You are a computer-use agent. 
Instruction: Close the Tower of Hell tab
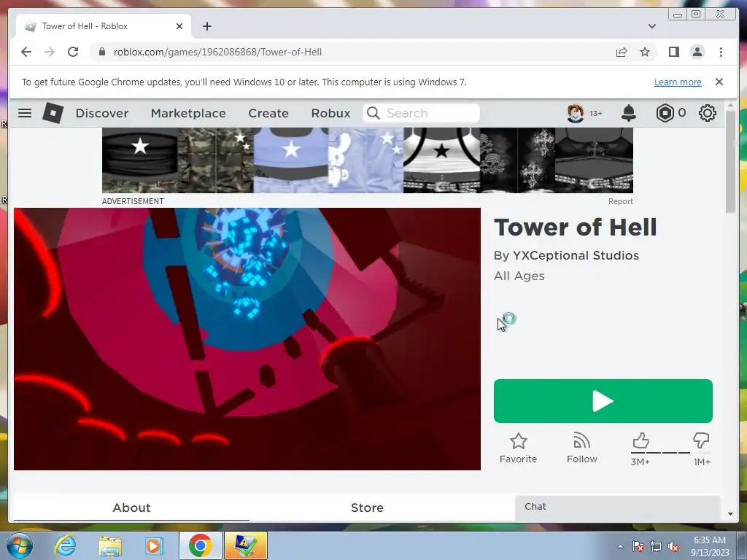(179, 26)
